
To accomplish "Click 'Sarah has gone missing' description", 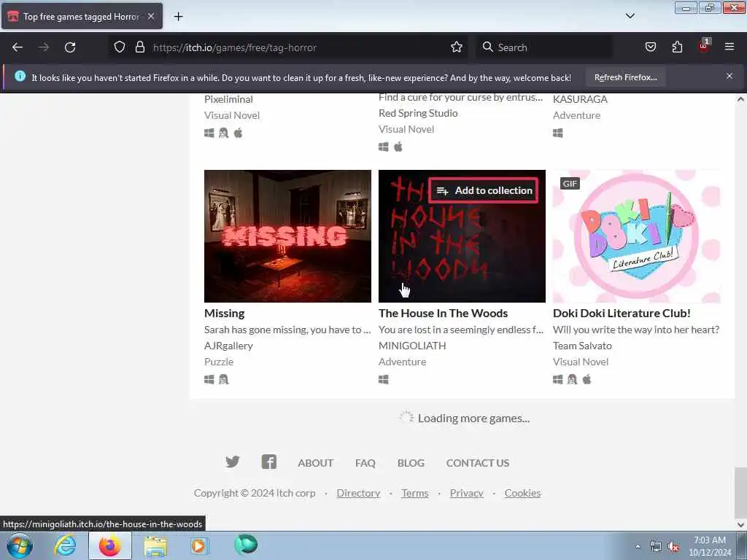I will pyautogui.click(x=287, y=330).
